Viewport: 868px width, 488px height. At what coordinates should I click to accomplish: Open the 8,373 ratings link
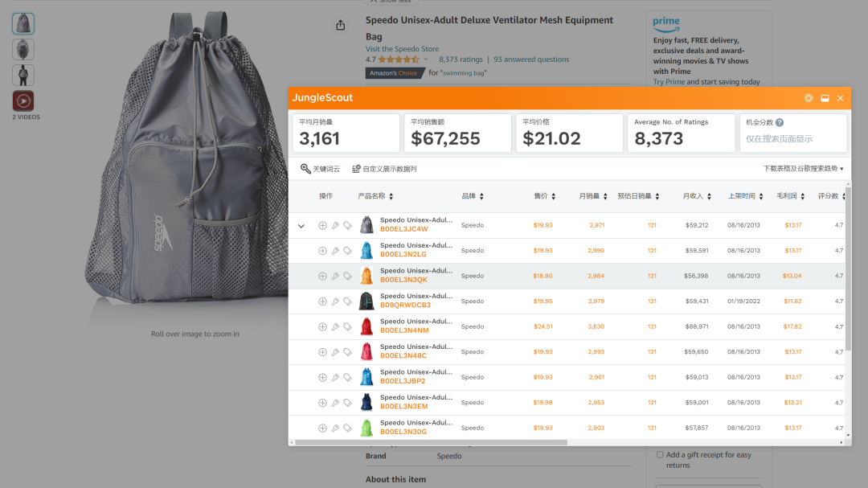click(x=461, y=59)
